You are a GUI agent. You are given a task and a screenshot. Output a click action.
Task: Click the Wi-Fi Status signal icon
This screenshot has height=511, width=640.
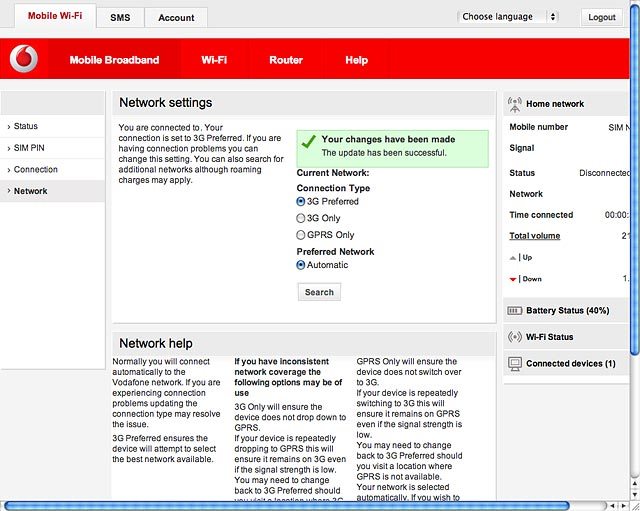(x=515, y=337)
